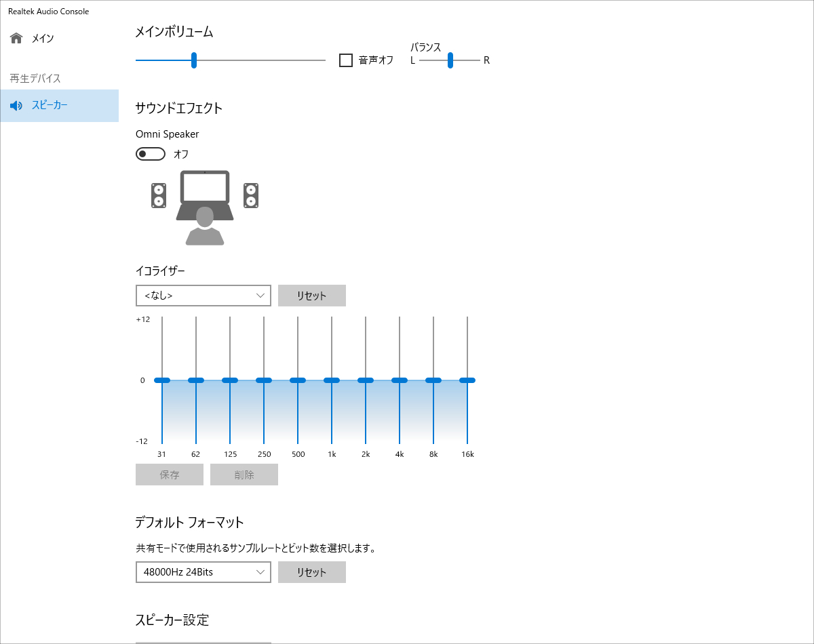
Task: Click リセット next to the equalizer preset
Action: click(x=311, y=296)
